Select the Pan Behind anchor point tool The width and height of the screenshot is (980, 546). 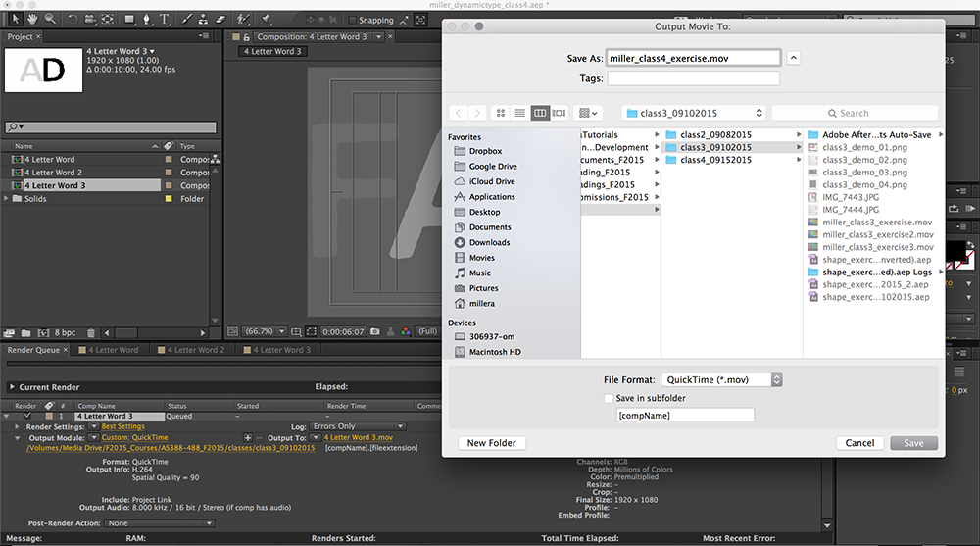pyautogui.click(x=108, y=20)
